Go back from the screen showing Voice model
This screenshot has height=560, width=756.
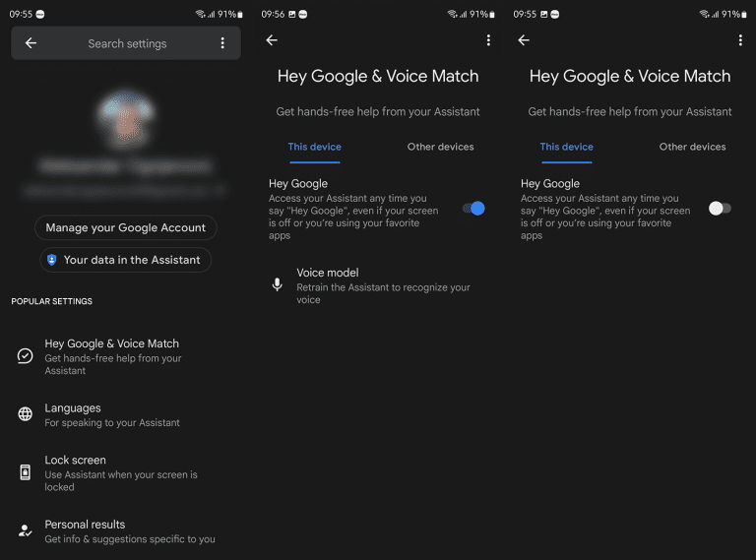[272, 40]
